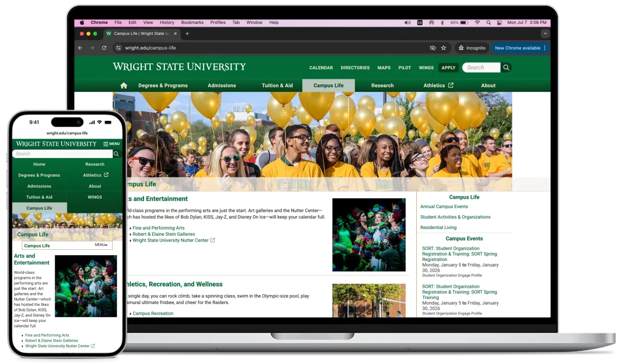The width and height of the screenshot is (626, 364).
Task: Click the APPLY button in the header
Action: (x=448, y=67)
